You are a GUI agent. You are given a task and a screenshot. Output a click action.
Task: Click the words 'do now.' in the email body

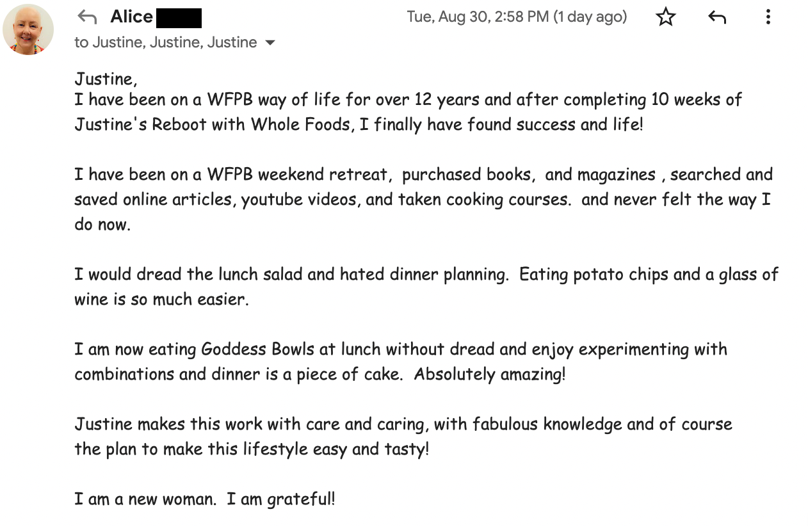tap(102, 225)
